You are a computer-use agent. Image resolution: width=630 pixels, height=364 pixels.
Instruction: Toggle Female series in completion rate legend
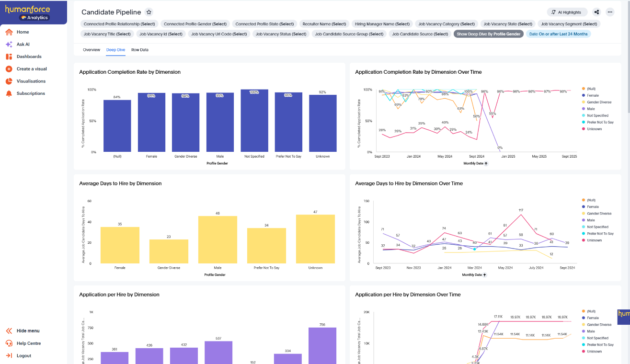[592, 95]
